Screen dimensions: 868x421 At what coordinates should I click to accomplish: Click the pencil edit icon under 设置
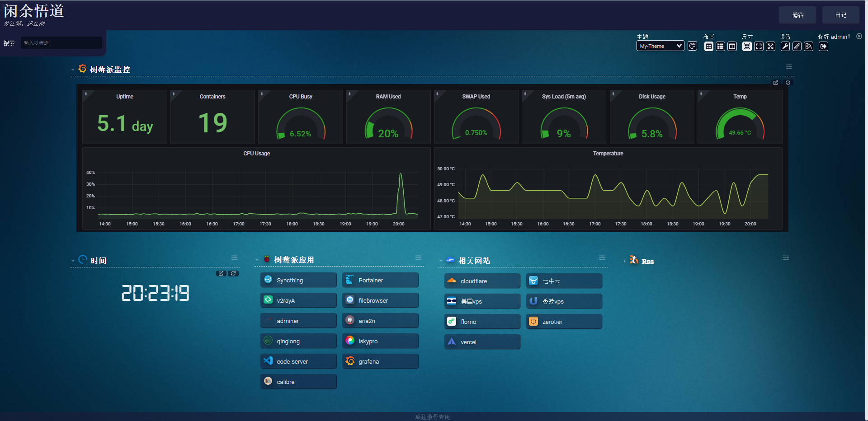click(x=797, y=47)
